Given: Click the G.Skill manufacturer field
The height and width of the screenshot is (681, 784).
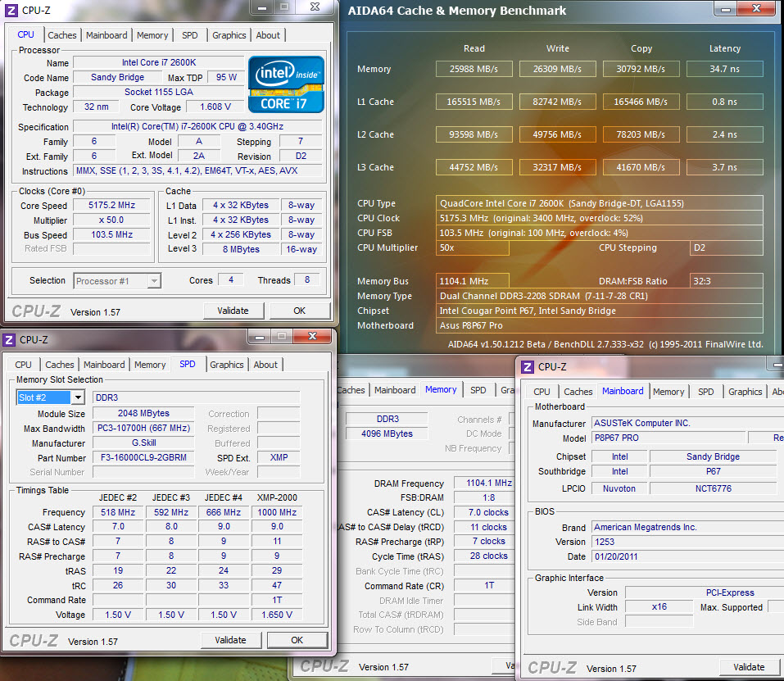Looking at the screenshot, I should tap(143, 443).
